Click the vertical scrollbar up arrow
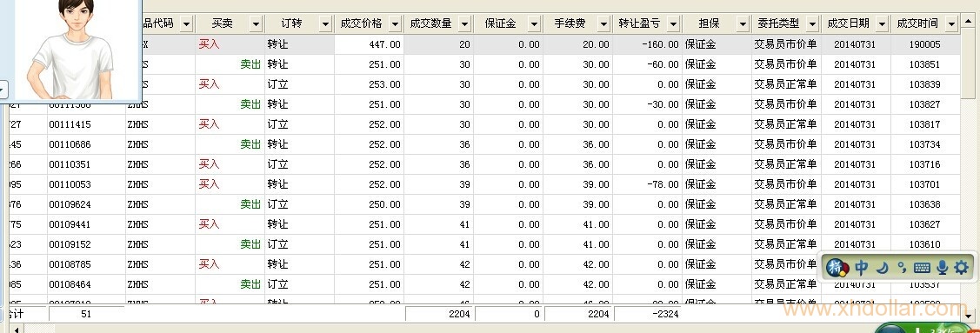 pyautogui.click(x=968, y=21)
